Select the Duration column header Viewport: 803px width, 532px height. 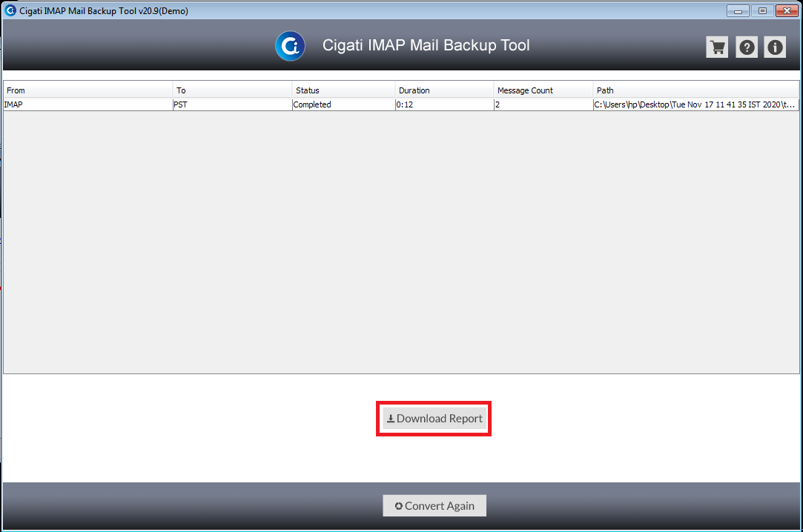[445, 90]
